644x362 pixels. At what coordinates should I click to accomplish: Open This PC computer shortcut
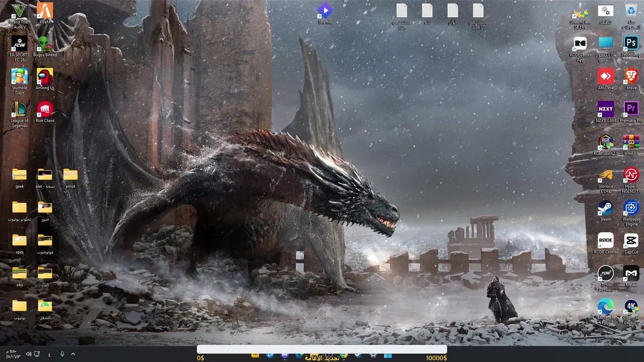(x=606, y=48)
